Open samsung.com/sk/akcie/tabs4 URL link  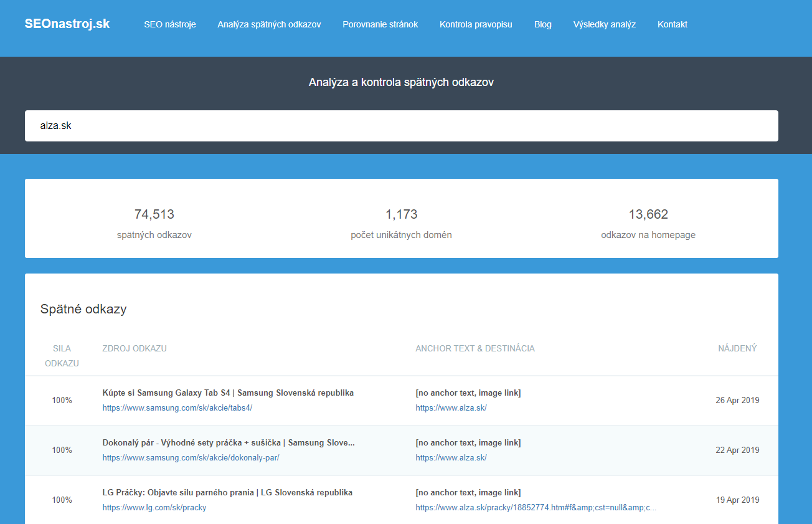pos(177,407)
